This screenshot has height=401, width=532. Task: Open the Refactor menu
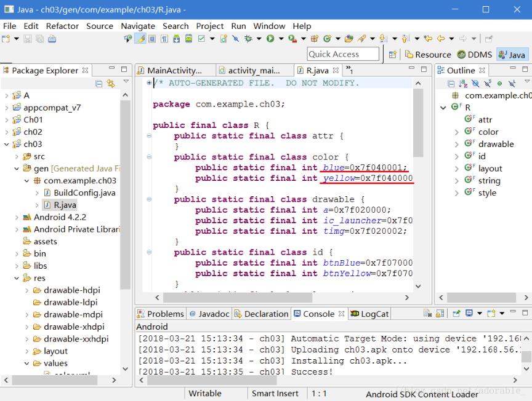click(x=62, y=26)
